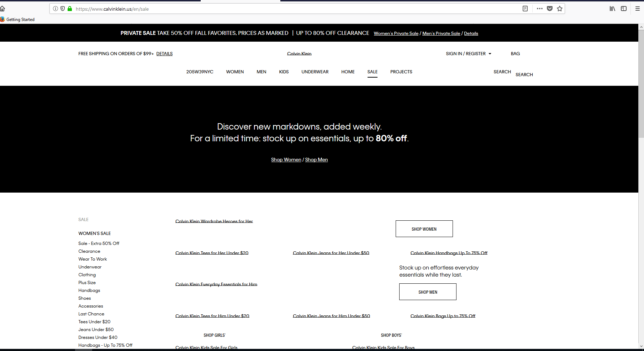
Task: Open Women's Private Sale link
Action: click(x=396, y=33)
